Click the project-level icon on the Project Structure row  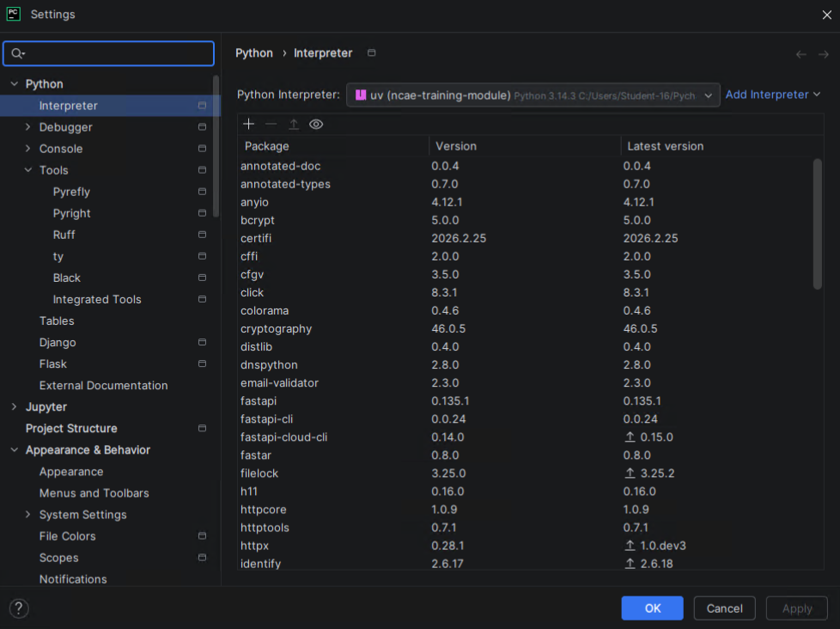click(x=202, y=428)
